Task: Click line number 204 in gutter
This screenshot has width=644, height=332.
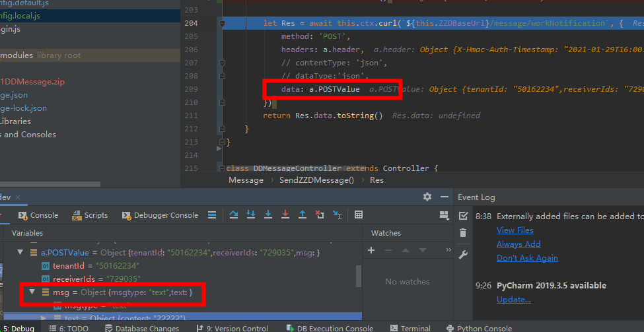Action: click(x=192, y=23)
